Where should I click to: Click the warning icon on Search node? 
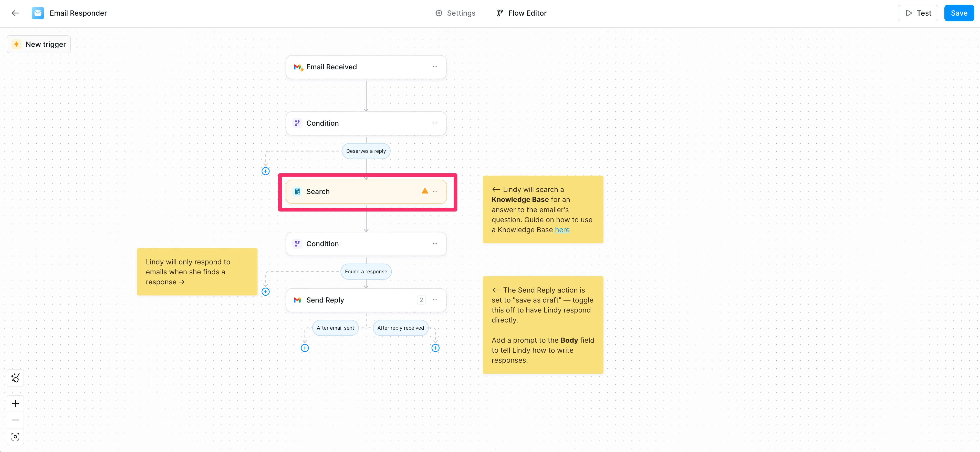(x=425, y=191)
